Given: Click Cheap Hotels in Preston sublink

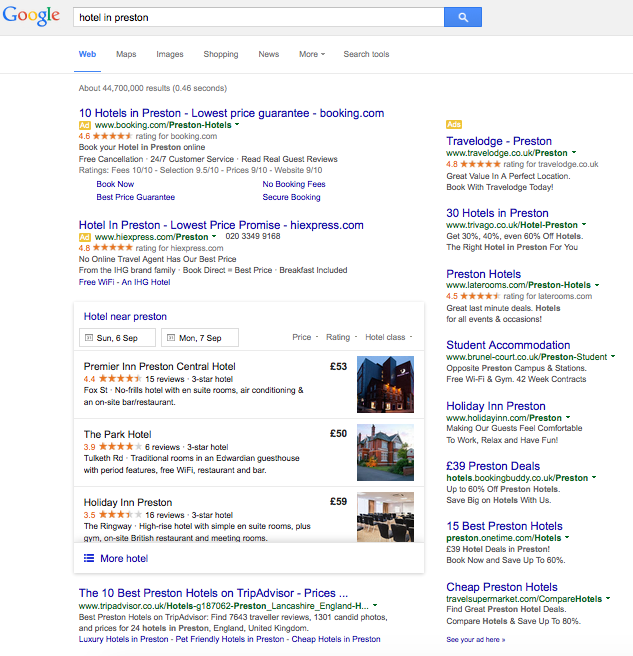Looking at the screenshot, I should 336,639.
